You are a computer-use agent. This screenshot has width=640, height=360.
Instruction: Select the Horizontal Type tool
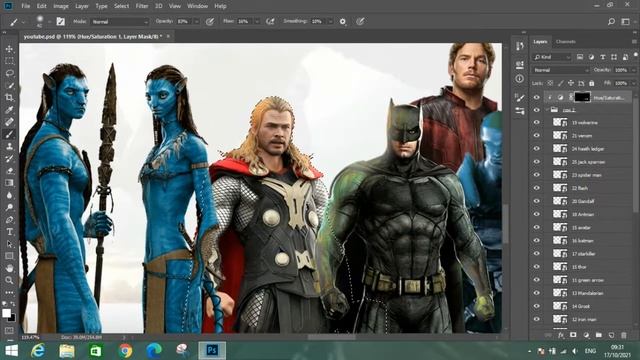pyautogui.click(x=9, y=231)
